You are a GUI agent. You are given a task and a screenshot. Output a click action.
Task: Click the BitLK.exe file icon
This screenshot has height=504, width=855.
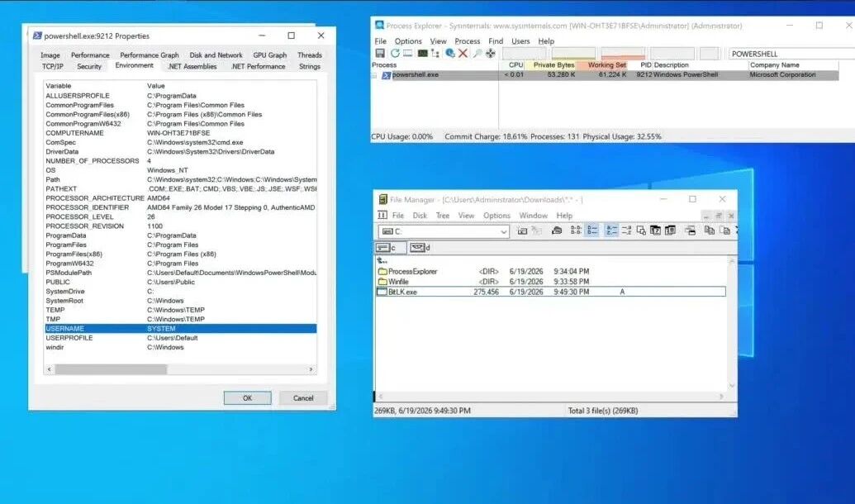click(x=382, y=292)
